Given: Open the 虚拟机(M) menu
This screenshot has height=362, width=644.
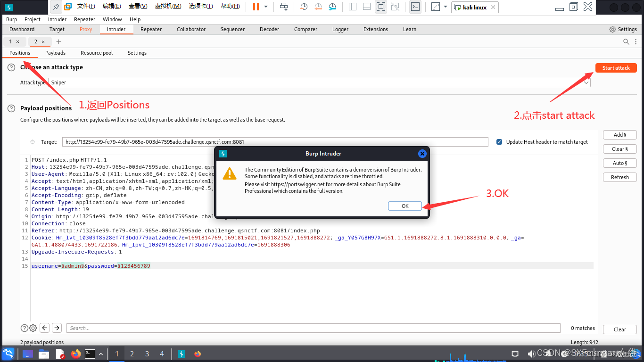Looking at the screenshot, I should 168,7.
